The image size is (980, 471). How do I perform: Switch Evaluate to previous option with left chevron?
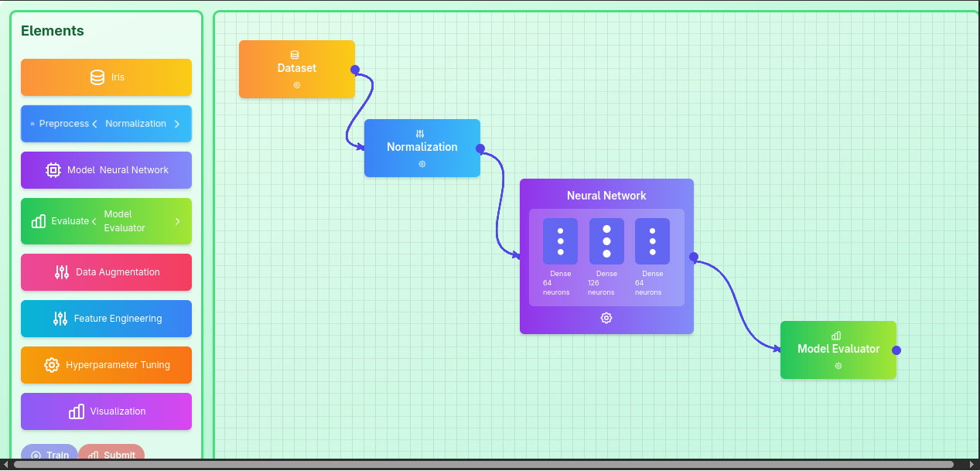[x=94, y=221]
